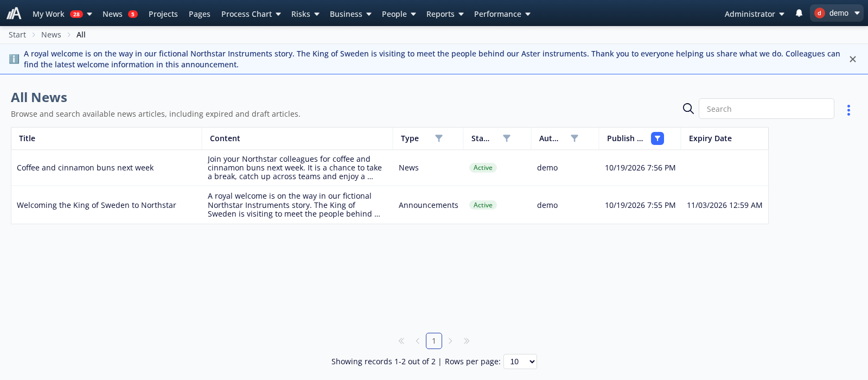Open the Projects menu item
Screen dimensions: 868x380
click(x=163, y=14)
